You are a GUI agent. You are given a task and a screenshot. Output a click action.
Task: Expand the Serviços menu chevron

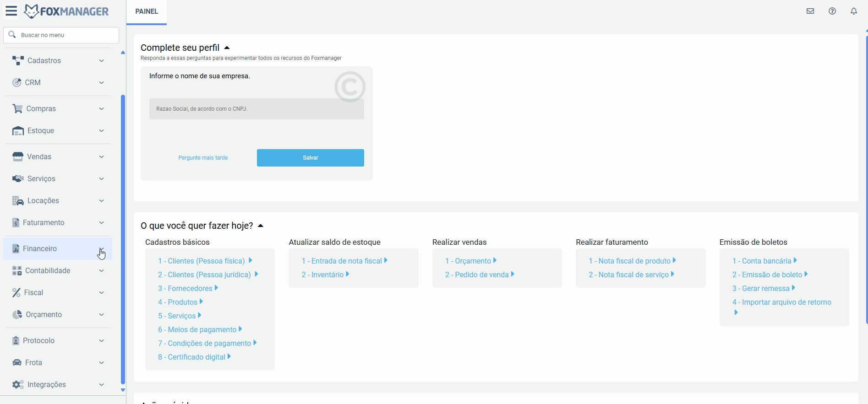point(102,178)
